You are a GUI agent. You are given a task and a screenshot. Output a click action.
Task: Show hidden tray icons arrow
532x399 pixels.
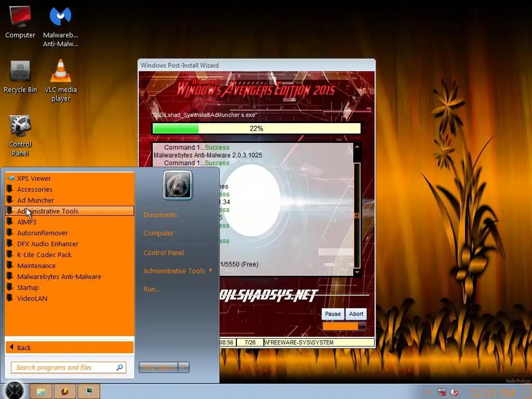click(x=429, y=392)
